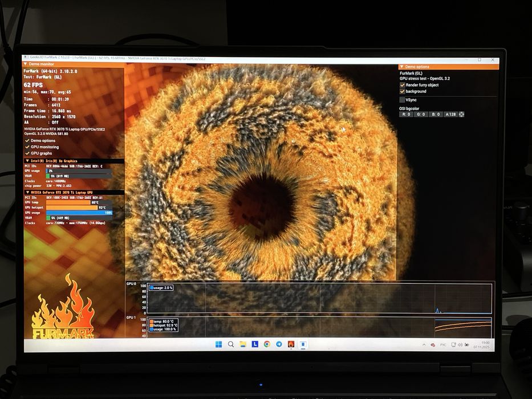Click the min:56, max:70, avg:65 line
Image resolution: width=532 pixels, height=399 pixels.
click(x=47, y=92)
